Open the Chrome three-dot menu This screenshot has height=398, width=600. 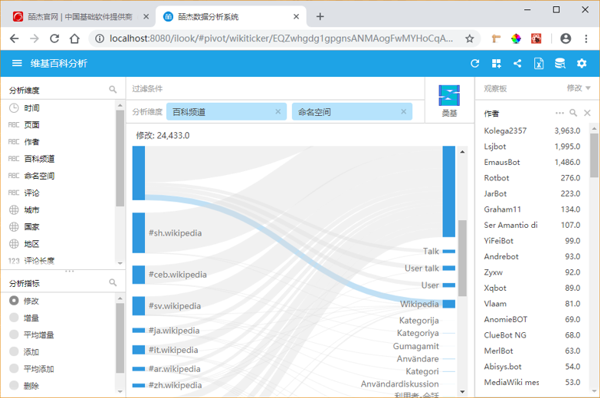pyautogui.click(x=586, y=39)
